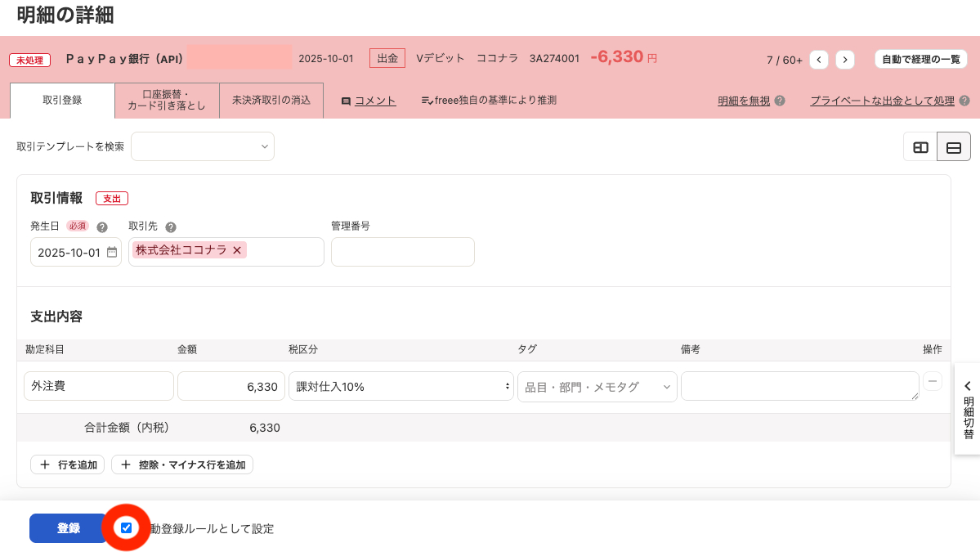Click inside the 管理番号 input field
The image size is (980, 552).
point(402,252)
